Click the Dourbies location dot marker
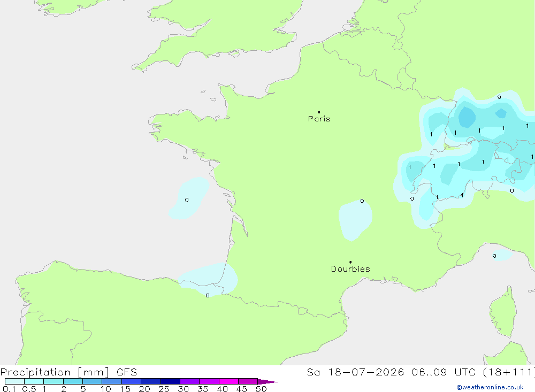 [x=350, y=262]
